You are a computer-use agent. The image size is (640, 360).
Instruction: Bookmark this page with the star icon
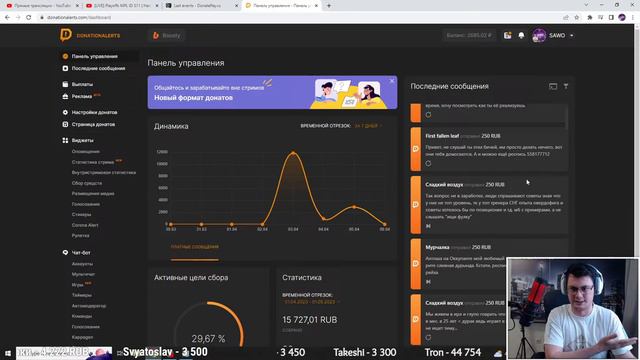tap(577, 18)
